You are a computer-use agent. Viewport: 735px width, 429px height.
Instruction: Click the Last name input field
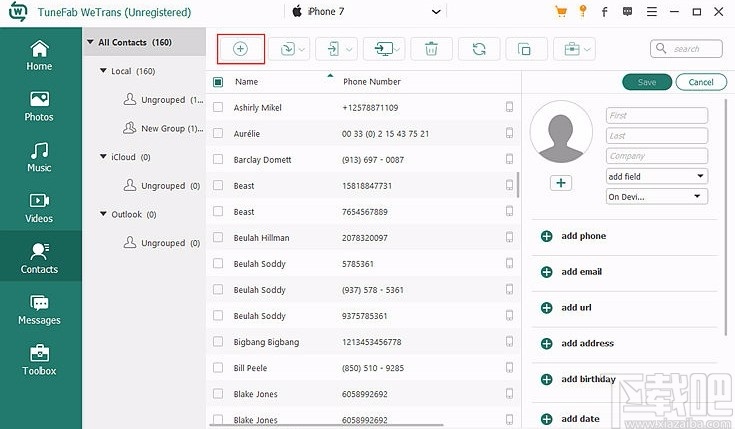657,135
